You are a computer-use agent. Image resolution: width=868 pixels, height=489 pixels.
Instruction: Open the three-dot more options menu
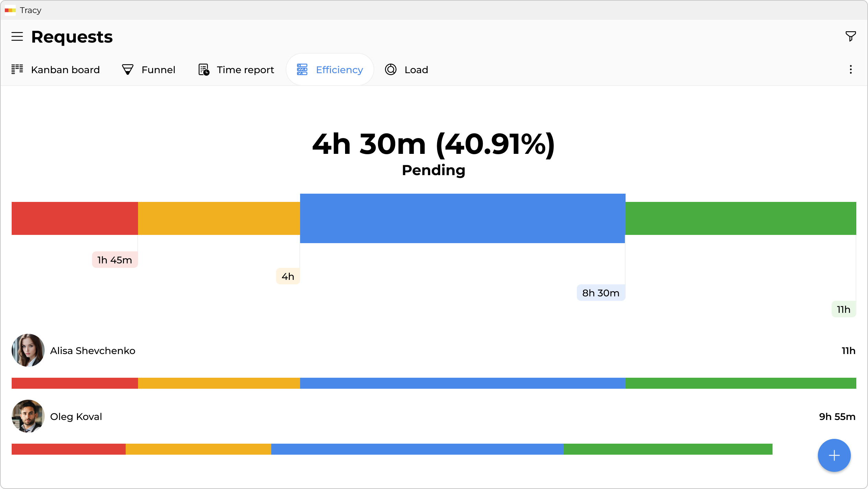click(850, 70)
